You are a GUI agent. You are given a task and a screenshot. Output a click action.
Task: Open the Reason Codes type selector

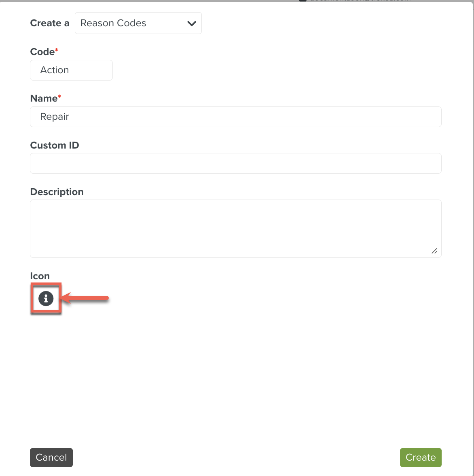[138, 23]
